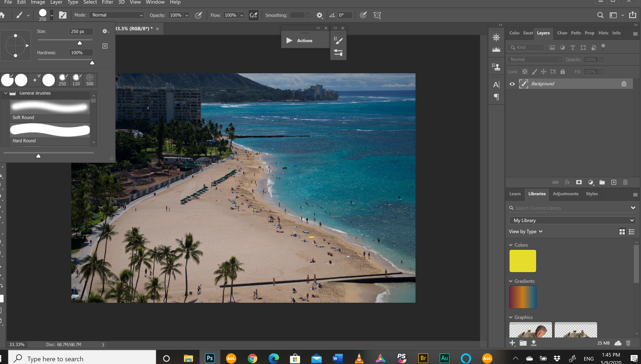The width and height of the screenshot is (641, 364).
Task: Hide the Background layer visibility eye
Action: coord(512,84)
